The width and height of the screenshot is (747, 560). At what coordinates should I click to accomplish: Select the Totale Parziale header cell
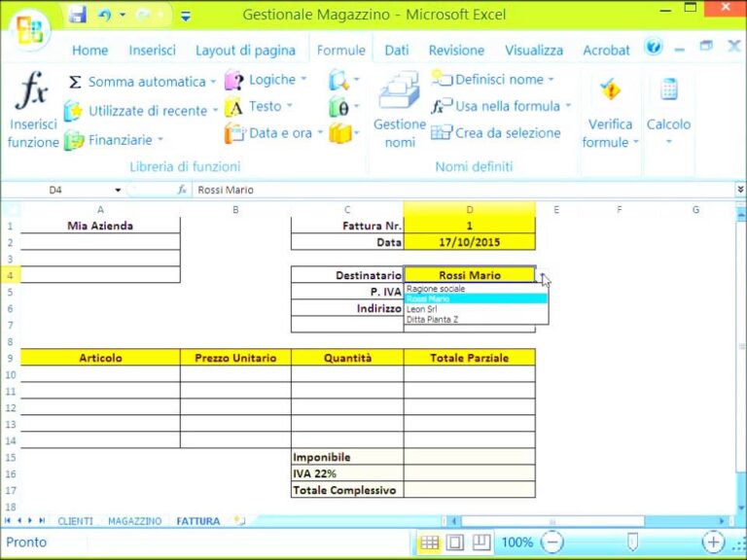click(470, 358)
